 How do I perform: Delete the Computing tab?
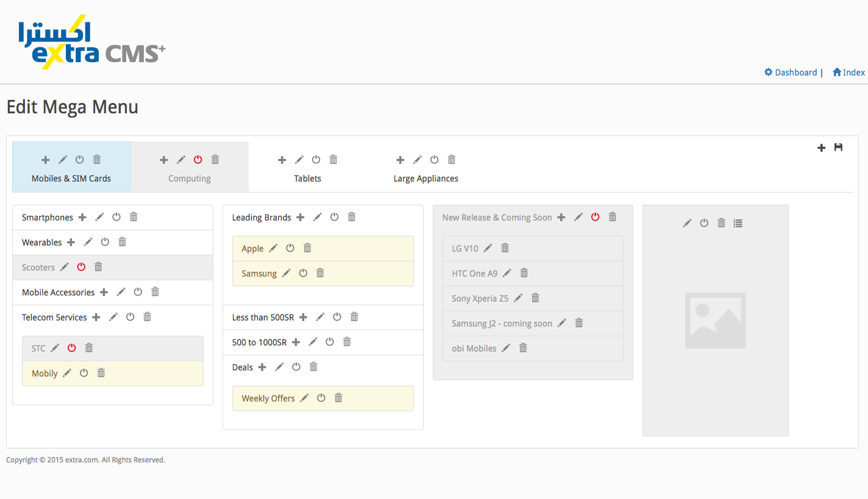tap(215, 160)
